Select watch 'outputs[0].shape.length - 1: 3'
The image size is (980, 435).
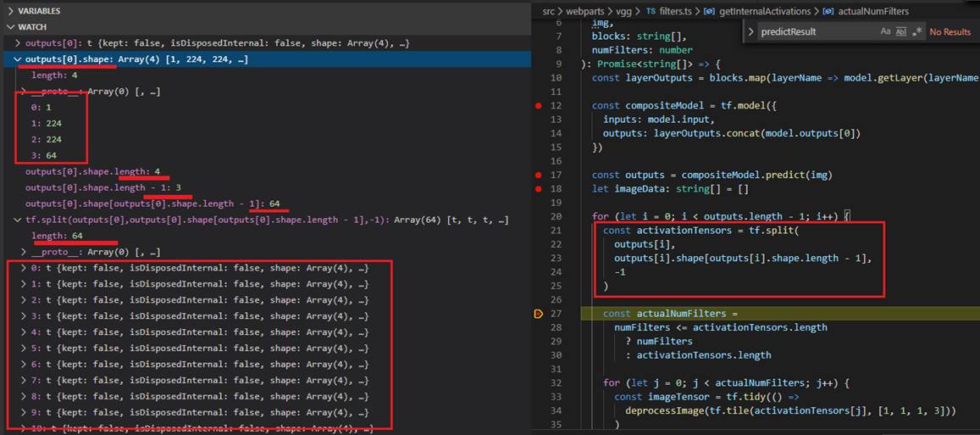click(x=266, y=188)
